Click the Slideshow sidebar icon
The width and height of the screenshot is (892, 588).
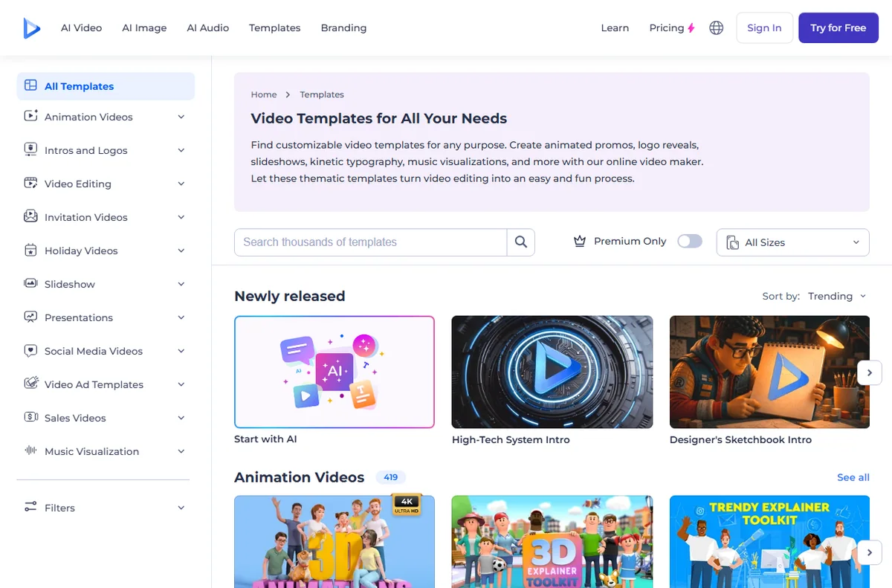point(30,283)
